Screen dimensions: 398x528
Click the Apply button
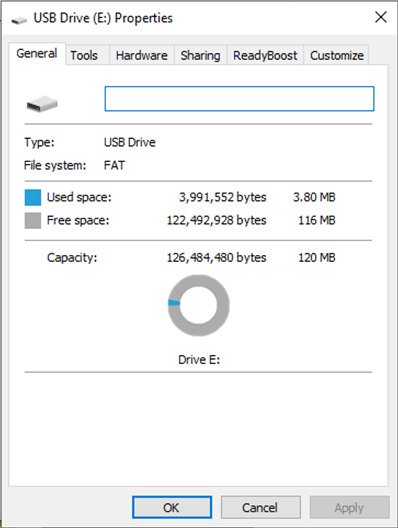[349, 507]
